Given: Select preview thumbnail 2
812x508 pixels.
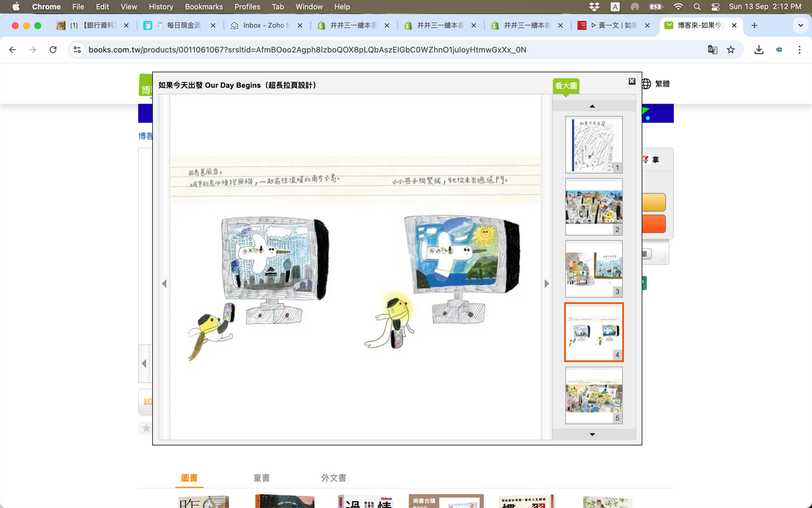Looking at the screenshot, I should (593, 207).
